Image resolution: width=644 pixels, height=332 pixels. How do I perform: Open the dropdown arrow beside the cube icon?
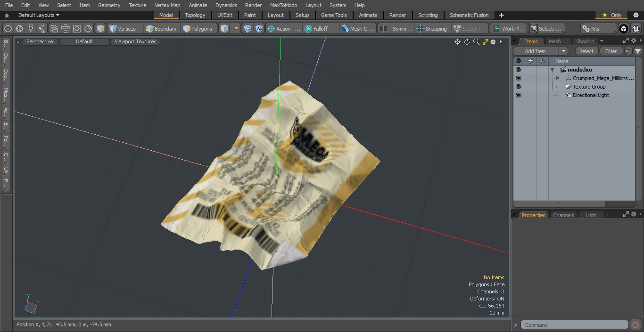coord(236,29)
